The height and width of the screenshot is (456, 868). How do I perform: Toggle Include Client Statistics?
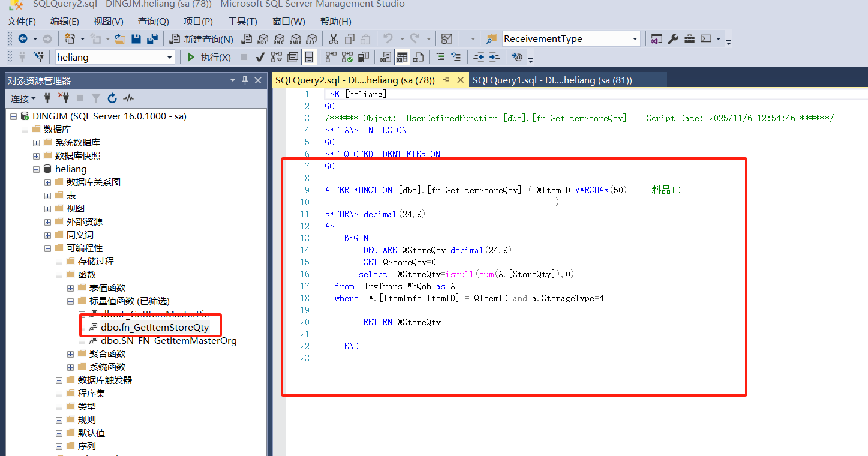(x=363, y=57)
